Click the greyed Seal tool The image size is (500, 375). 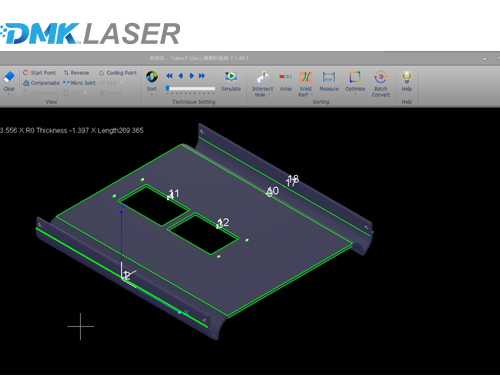pyautogui.click(x=109, y=83)
